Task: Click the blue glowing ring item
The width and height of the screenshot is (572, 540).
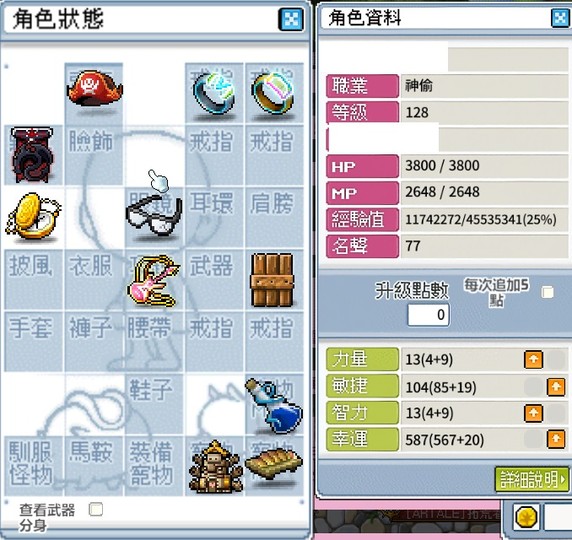Action: (214, 93)
